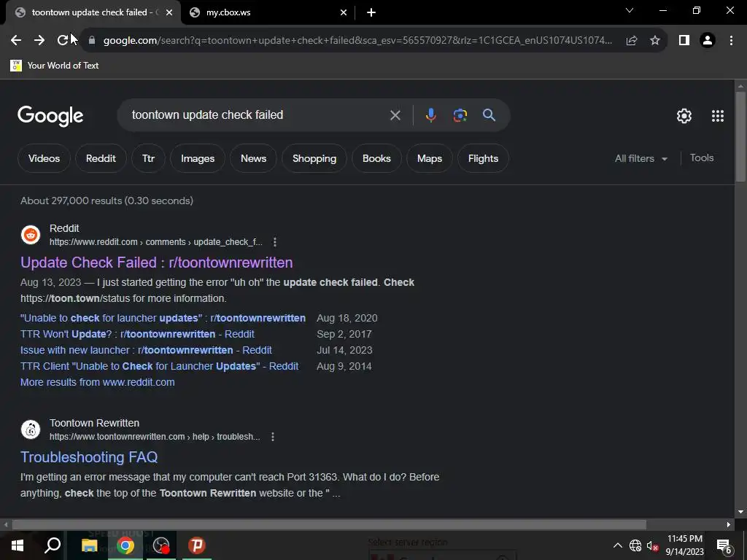Switch to News results
The height and width of the screenshot is (560, 747).
(253, 158)
